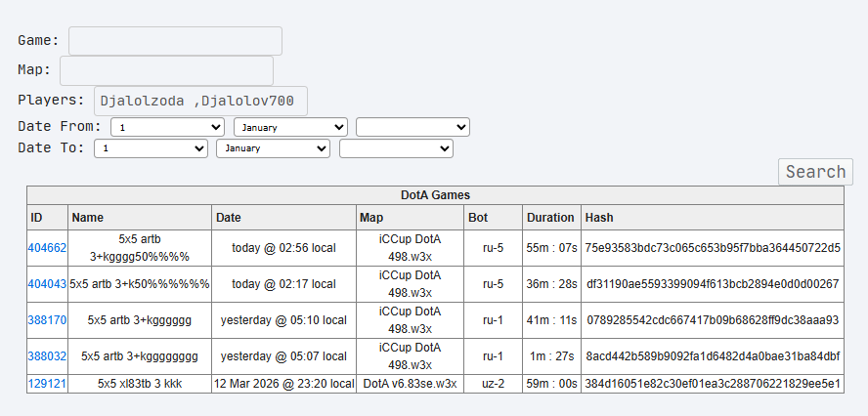868x416 pixels.
Task: Open the Date To year dropdown
Action: click(396, 148)
